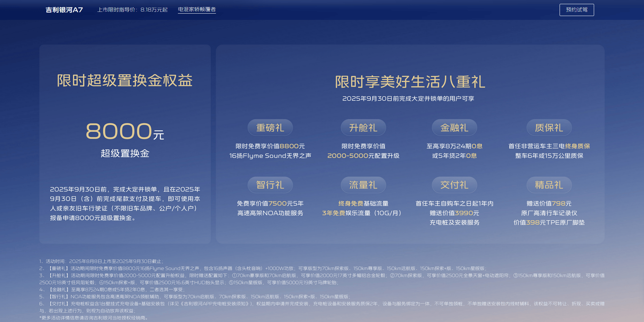Click the large 8000元 amount
The width and height of the screenshot is (644, 322).
(x=125, y=131)
